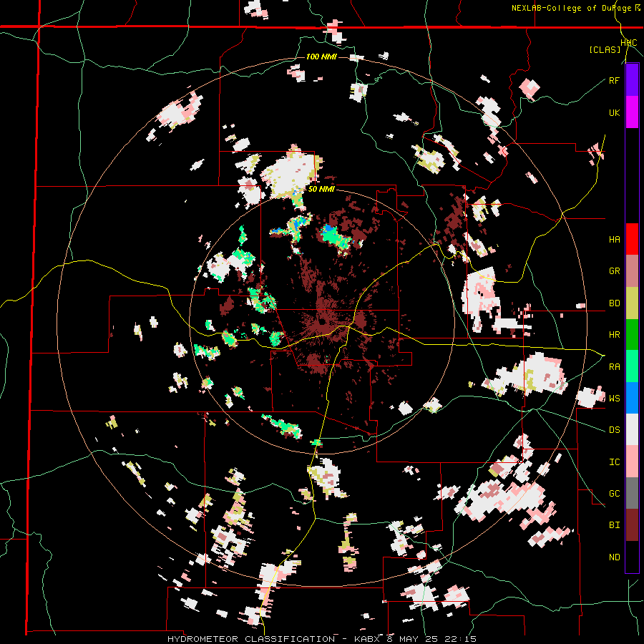Screen dimensions: 644x644
Task: Click the HR legend label
Action: click(614, 335)
